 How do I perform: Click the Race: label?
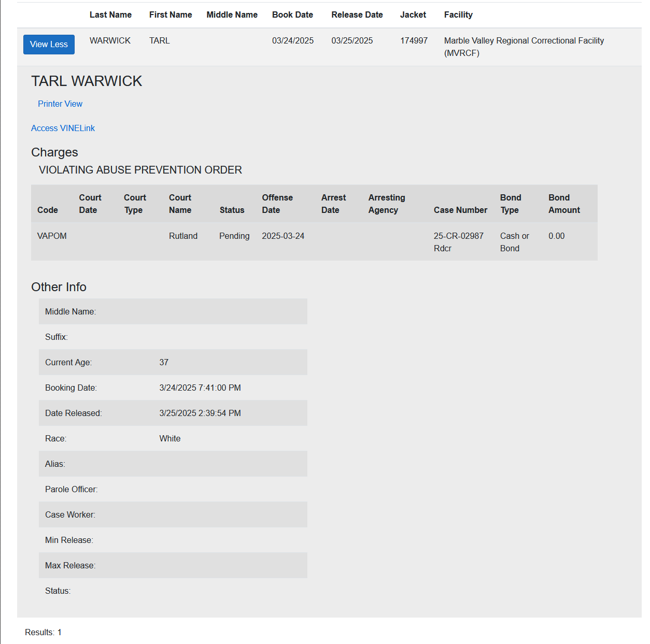(x=55, y=438)
